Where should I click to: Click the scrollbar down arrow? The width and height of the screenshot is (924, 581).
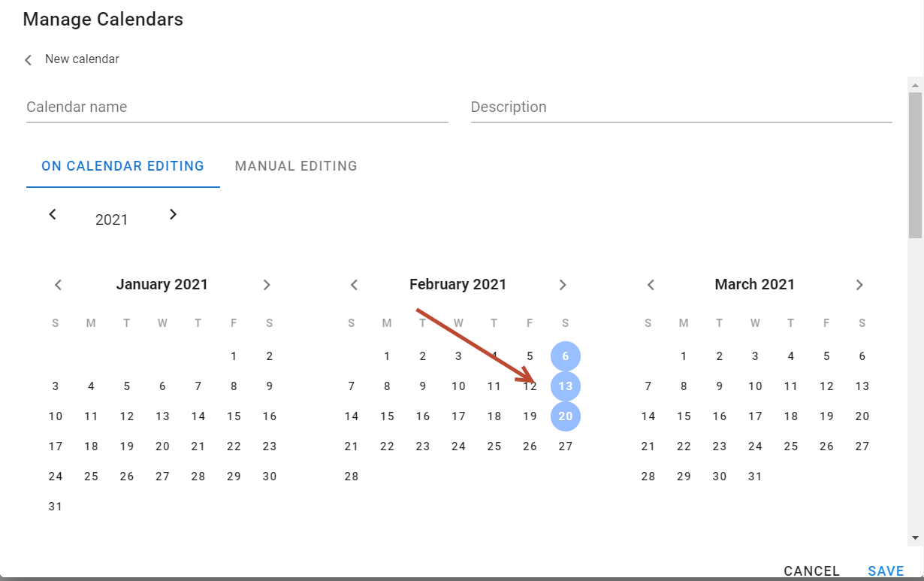pyautogui.click(x=914, y=537)
